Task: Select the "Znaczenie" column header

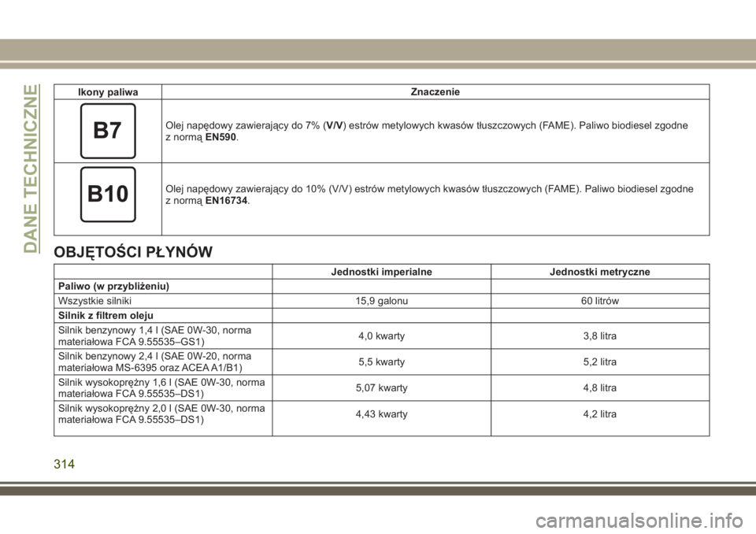Action: [435, 91]
